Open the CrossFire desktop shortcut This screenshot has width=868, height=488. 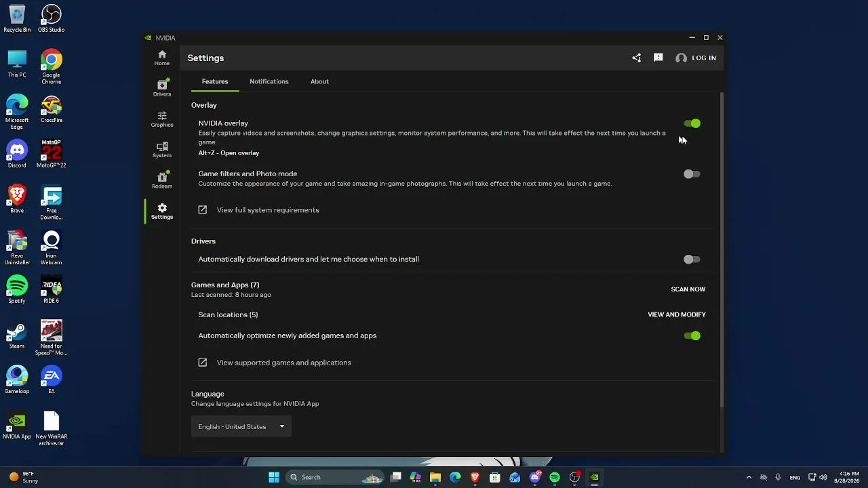[52, 109]
